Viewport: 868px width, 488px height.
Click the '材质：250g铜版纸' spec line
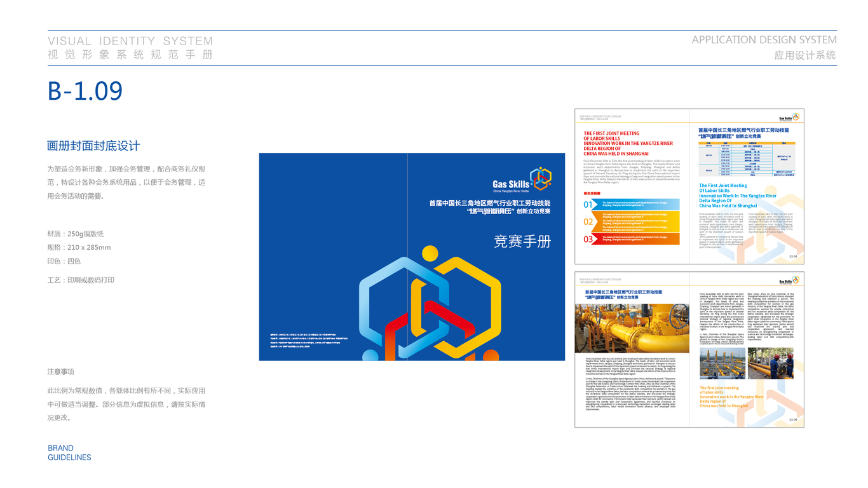76,234
